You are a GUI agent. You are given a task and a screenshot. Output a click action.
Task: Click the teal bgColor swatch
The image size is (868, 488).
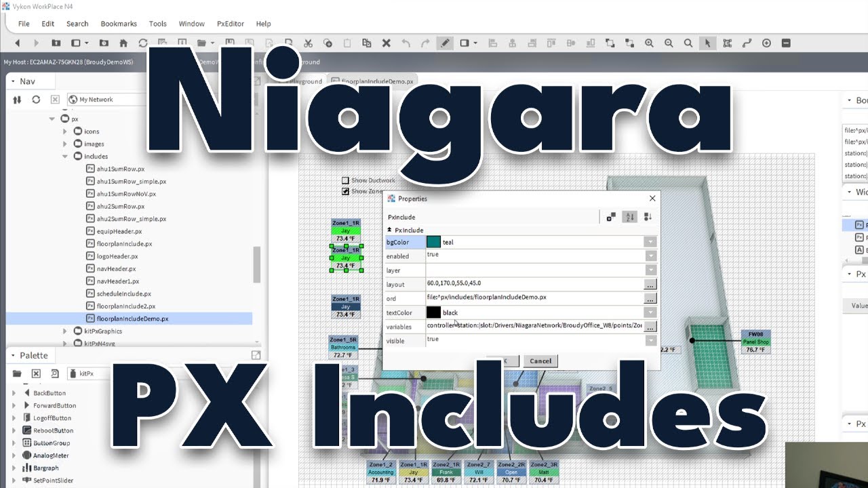click(433, 242)
